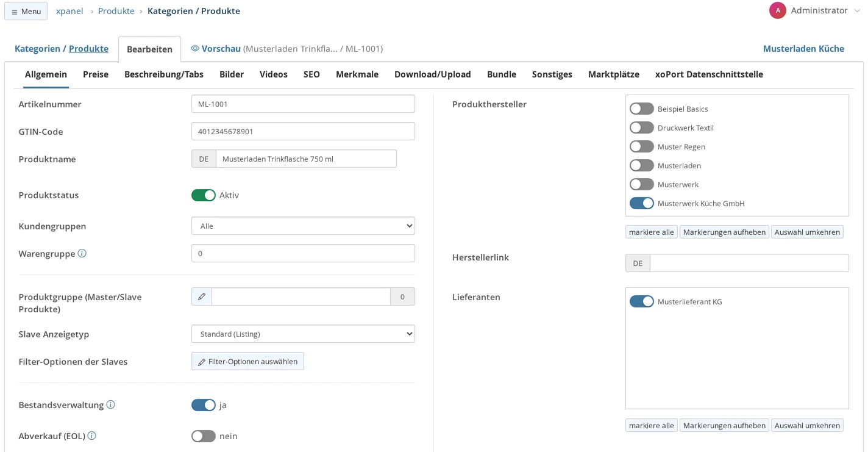Open the xoPort Datenschnittstelle tab

pyautogui.click(x=709, y=74)
